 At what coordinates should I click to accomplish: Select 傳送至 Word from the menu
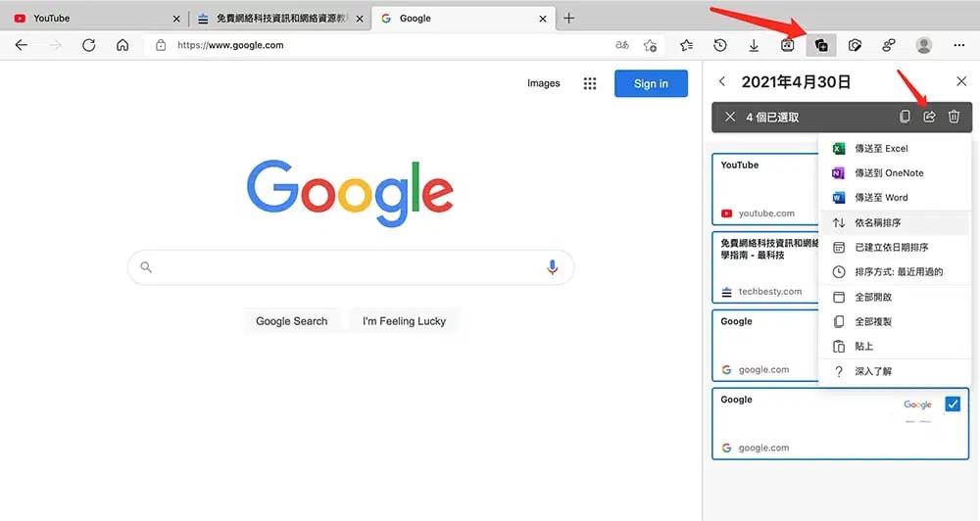[x=895, y=198]
